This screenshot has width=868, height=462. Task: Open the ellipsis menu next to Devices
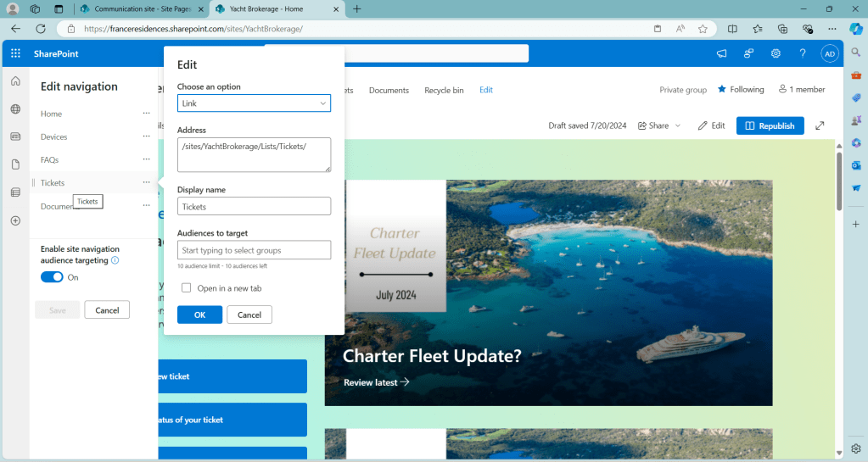click(146, 136)
